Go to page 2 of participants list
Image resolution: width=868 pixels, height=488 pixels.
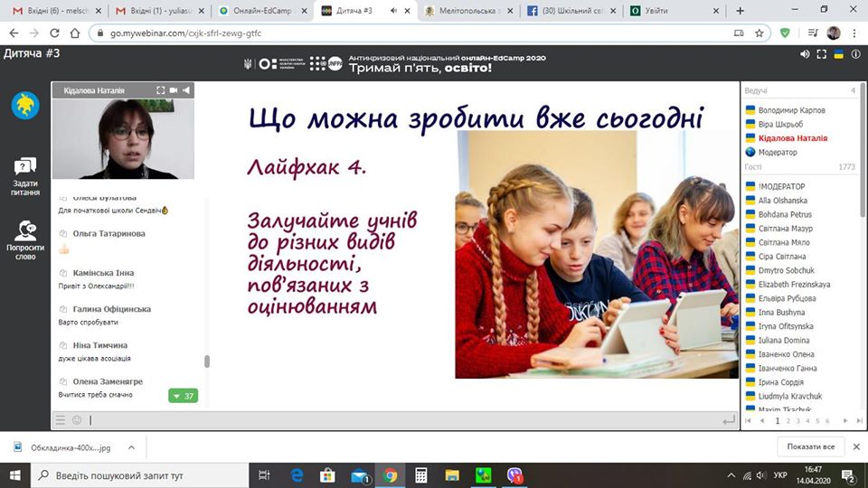coord(775,421)
